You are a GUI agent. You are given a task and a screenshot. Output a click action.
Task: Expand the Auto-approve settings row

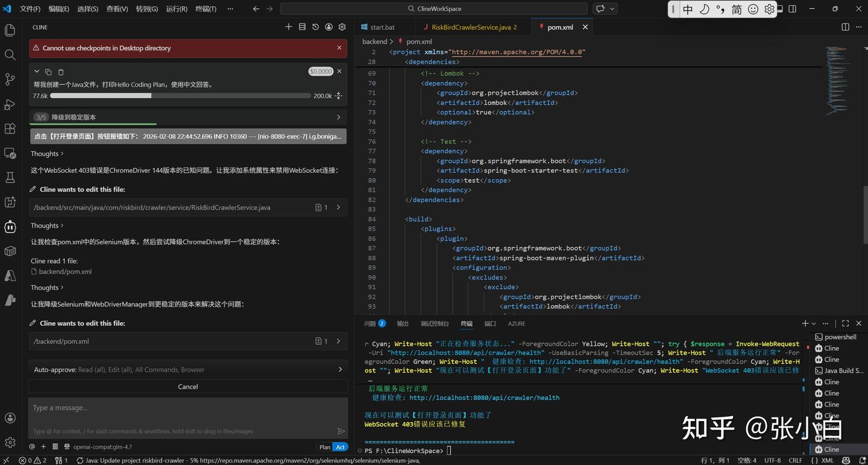tap(187, 369)
